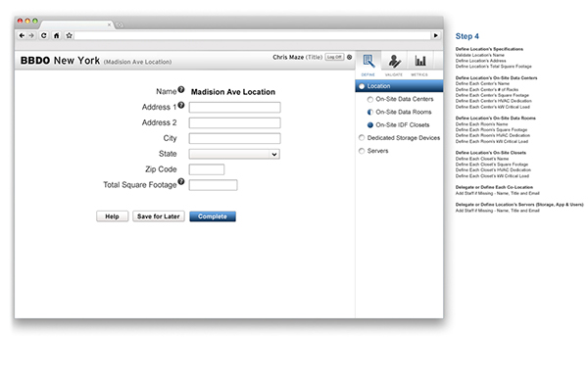The width and height of the screenshot is (588, 380).
Task: Open settings gear next to Log Off
Action: pos(350,57)
